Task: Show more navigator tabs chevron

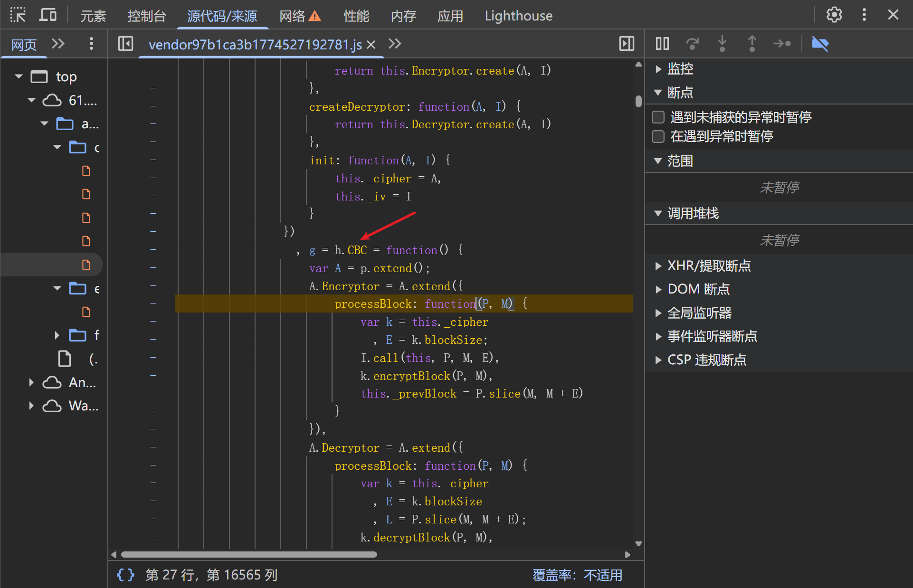Action: [58, 44]
